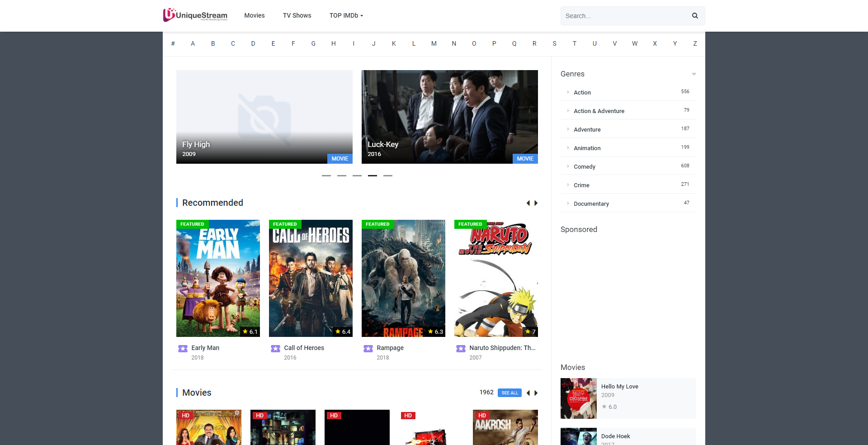Open the Documentary genre link
868x445 pixels.
pyautogui.click(x=591, y=204)
